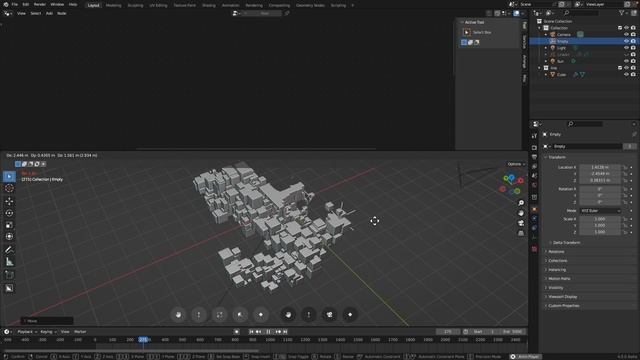Open the viewport Options dropdown
The width and height of the screenshot is (640, 360).
(516, 164)
